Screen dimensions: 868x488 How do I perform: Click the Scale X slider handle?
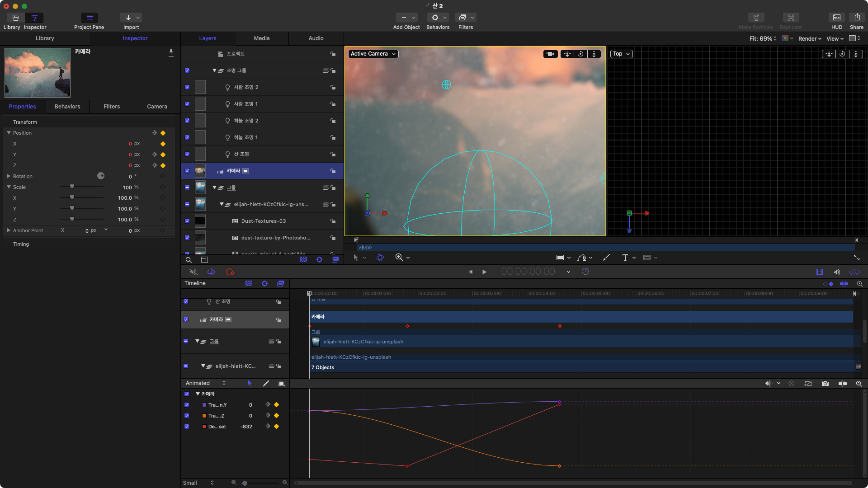72,197
